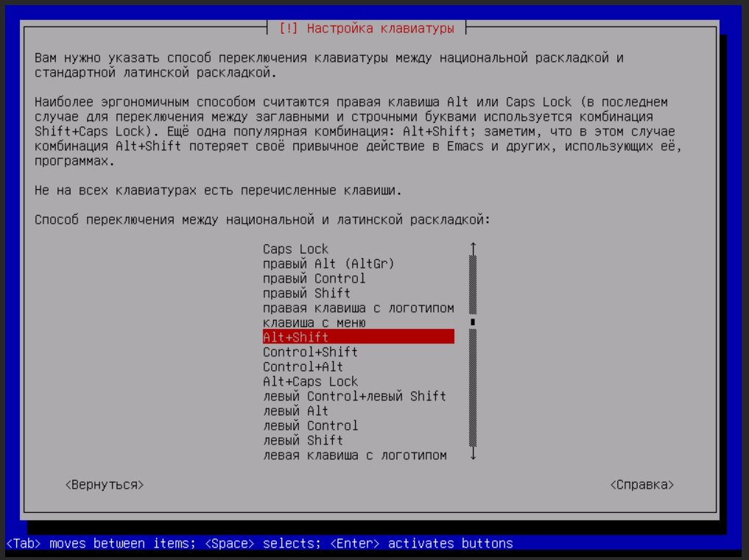
Task: Choose левый Alt list item
Action: tap(295, 411)
